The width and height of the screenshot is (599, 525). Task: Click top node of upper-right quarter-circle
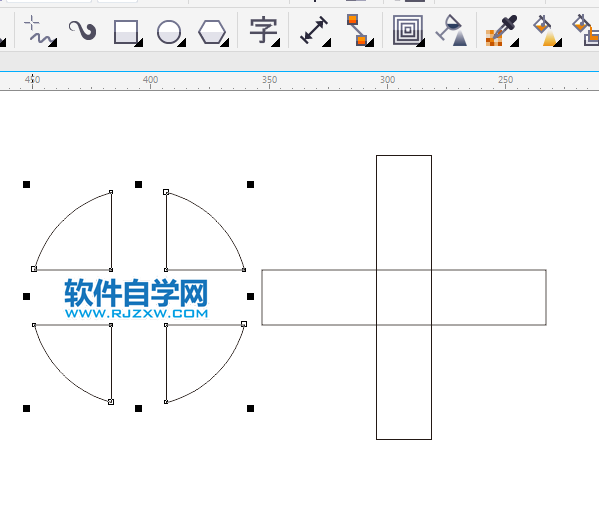click(x=166, y=192)
